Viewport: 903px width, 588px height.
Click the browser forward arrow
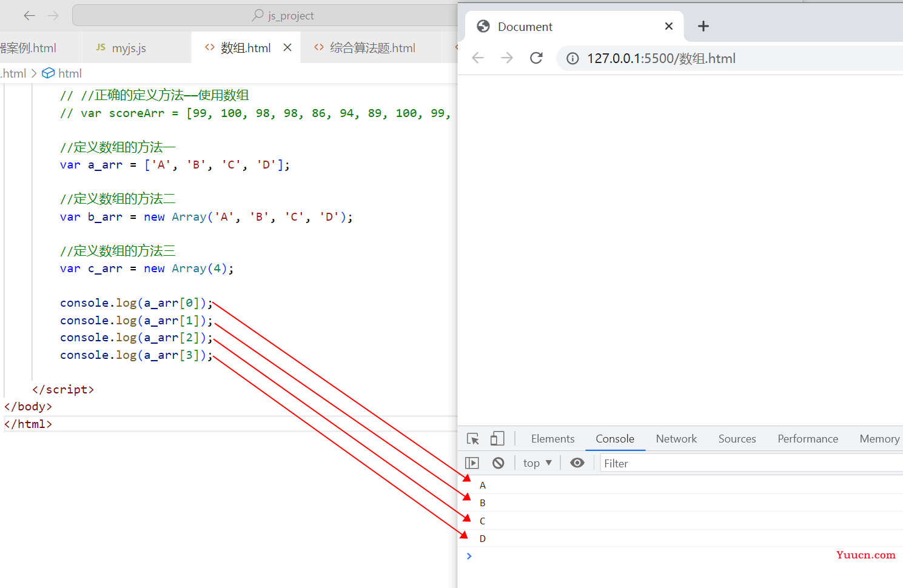[507, 58]
